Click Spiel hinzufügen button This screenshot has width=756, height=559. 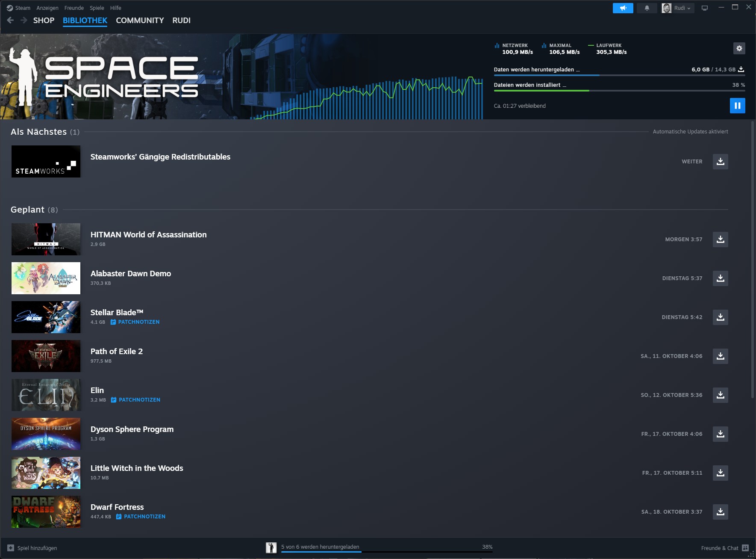tap(32, 548)
